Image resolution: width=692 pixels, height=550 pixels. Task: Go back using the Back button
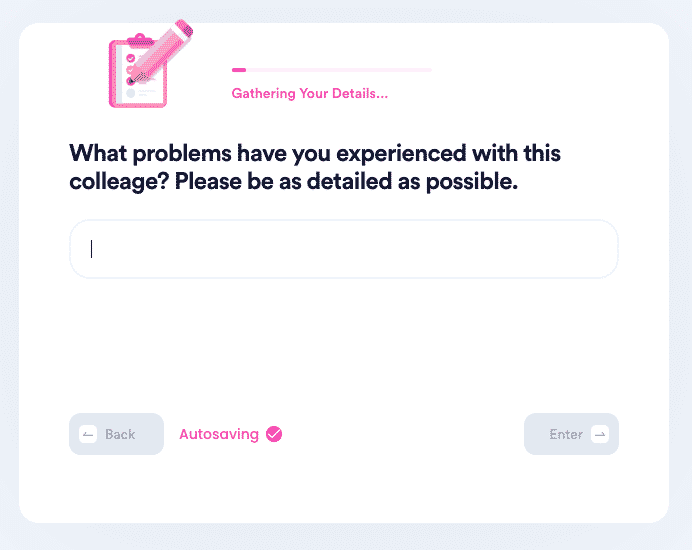(x=117, y=434)
